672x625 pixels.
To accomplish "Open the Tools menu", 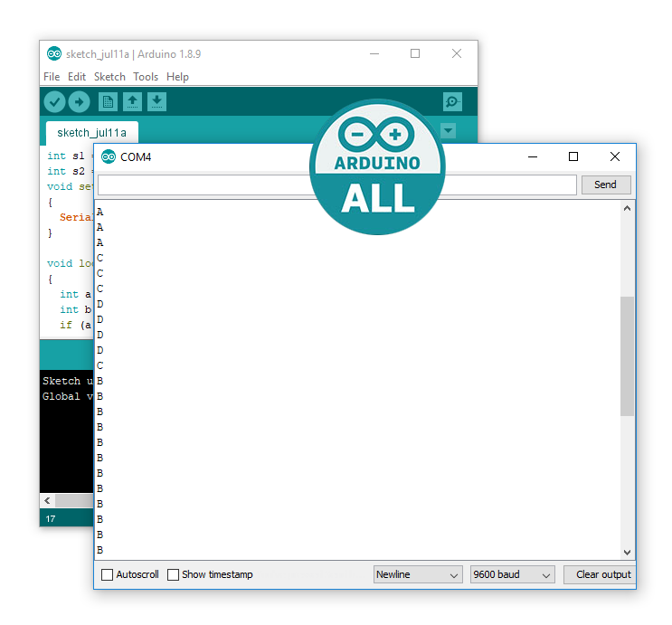I will (x=146, y=77).
